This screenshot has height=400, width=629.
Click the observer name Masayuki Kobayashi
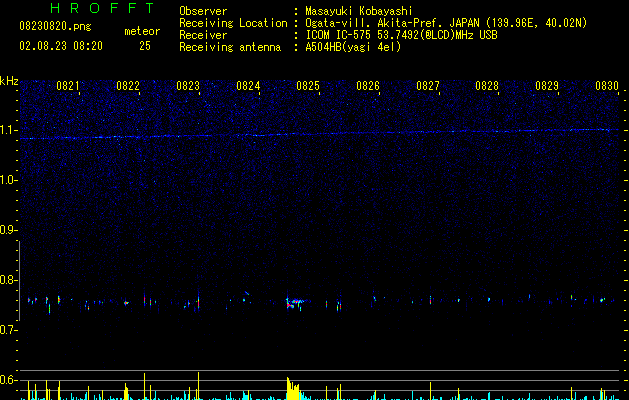359,11
